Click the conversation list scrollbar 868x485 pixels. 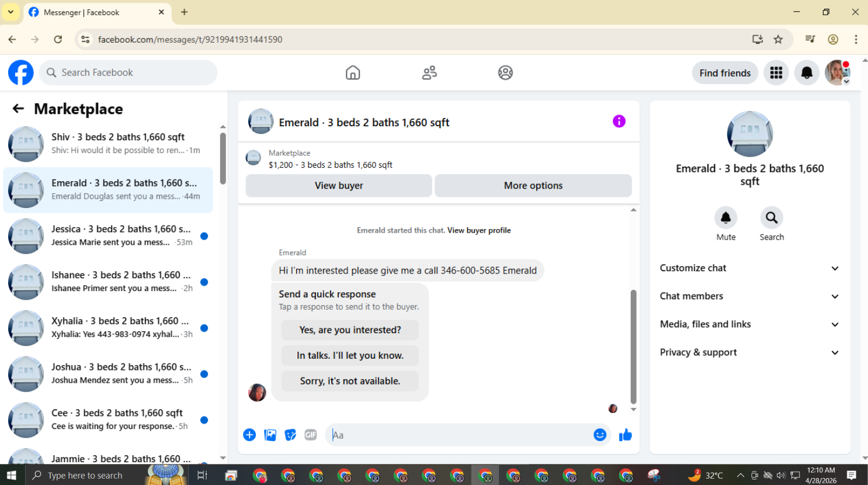(x=223, y=158)
